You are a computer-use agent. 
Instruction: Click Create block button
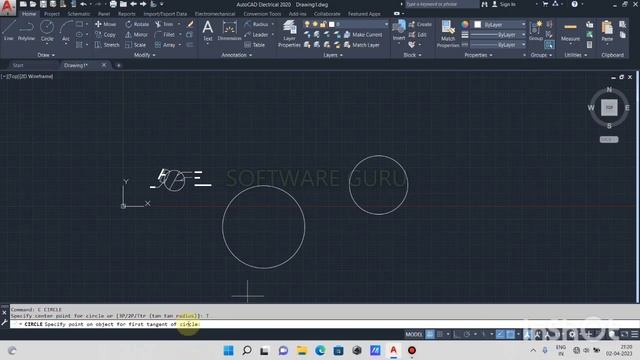pos(420,24)
